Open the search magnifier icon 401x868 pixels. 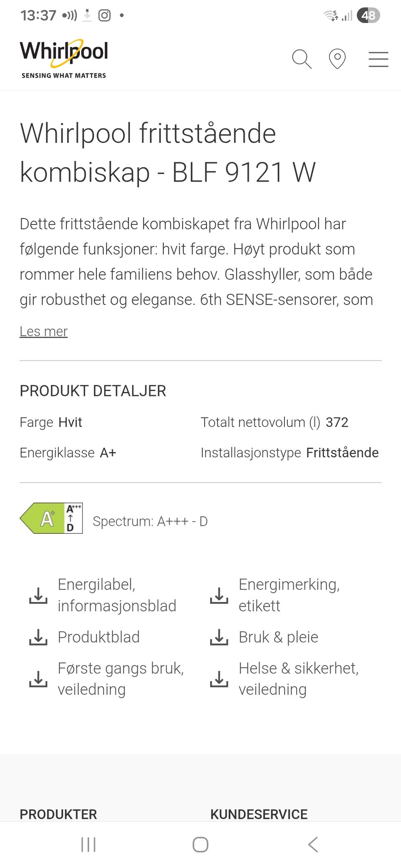(x=302, y=59)
